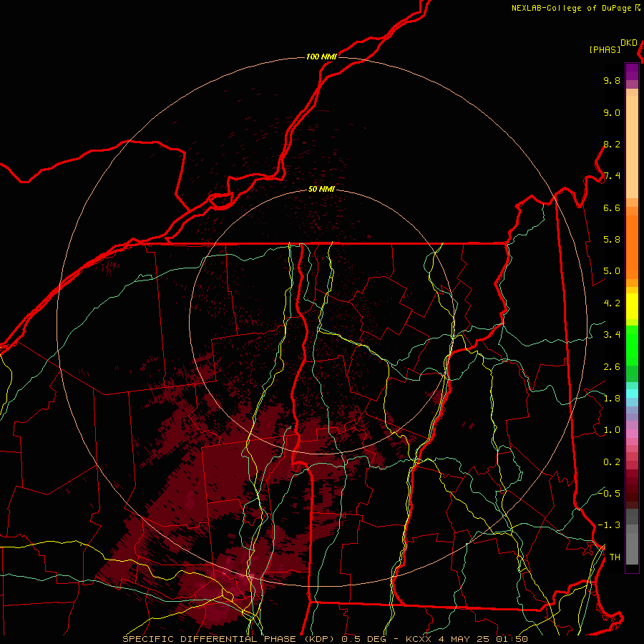Click the 5.8 value on the color scale
The height and width of the screenshot is (644, 644).
click(x=612, y=240)
